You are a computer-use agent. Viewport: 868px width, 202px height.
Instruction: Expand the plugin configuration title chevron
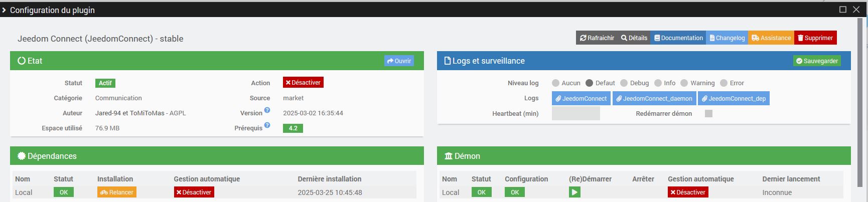click(4, 10)
